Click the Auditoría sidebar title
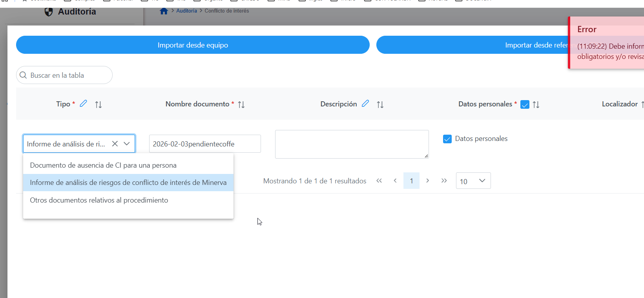The width and height of the screenshot is (644, 298). coord(77,12)
